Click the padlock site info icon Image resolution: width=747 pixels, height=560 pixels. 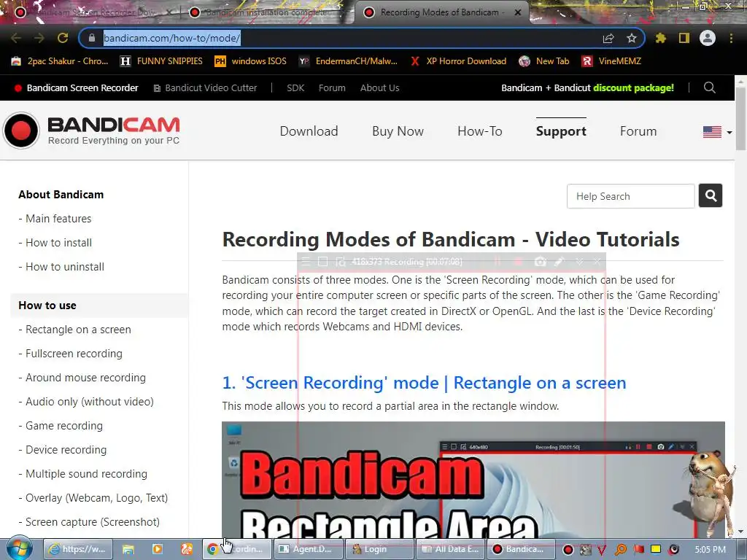click(93, 38)
